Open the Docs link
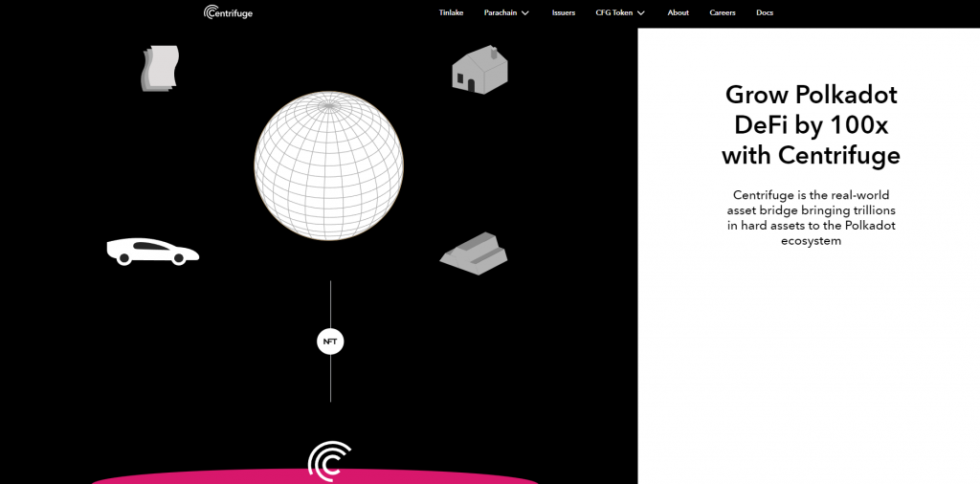 [765, 12]
